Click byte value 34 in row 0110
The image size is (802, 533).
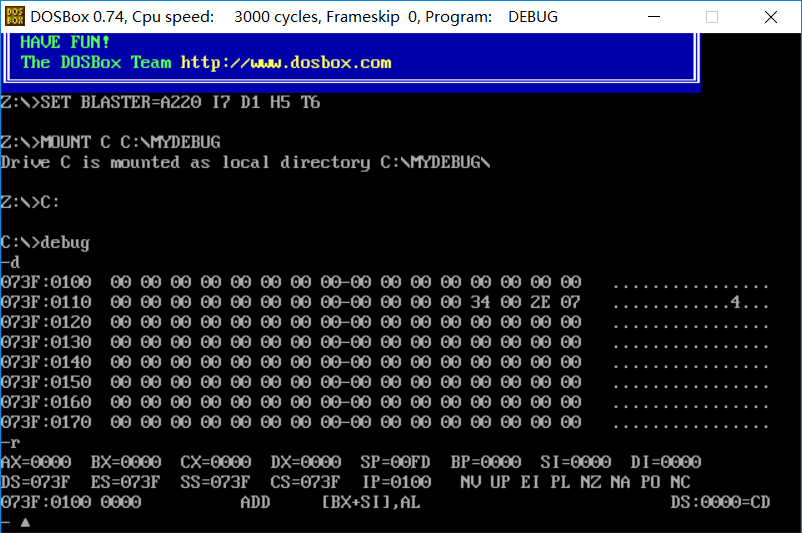coord(480,302)
